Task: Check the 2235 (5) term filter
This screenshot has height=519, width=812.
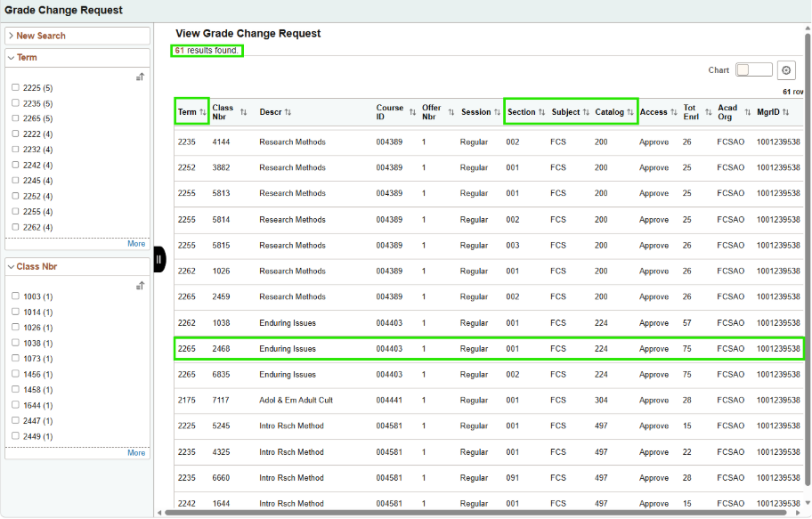Action: (15, 103)
